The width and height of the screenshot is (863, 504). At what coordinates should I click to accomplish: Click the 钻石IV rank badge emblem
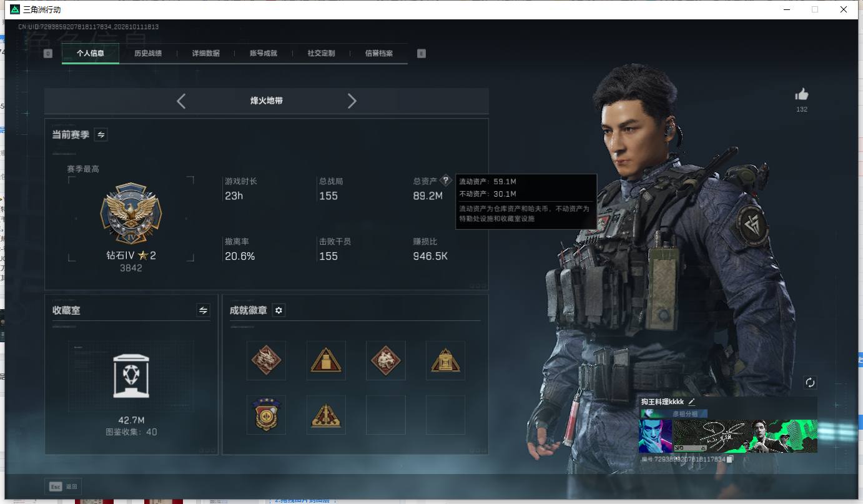(131, 214)
